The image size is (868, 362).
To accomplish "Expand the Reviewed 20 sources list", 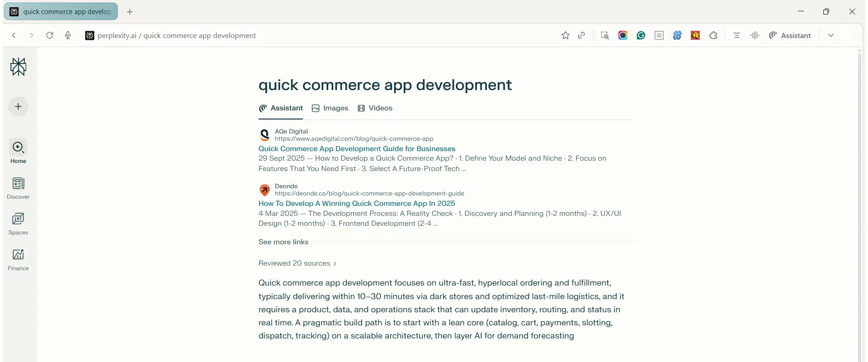I will click(297, 263).
